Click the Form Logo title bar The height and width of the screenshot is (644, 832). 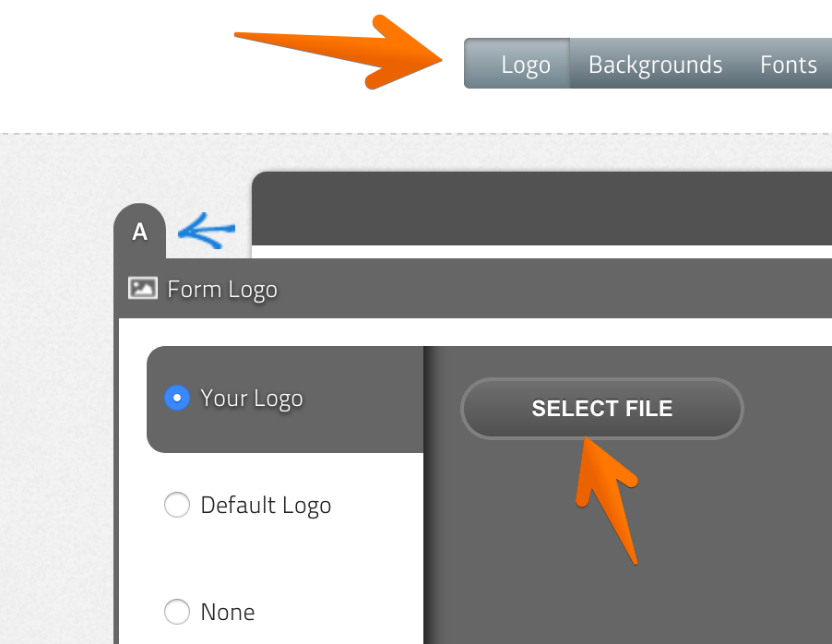pyautogui.click(x=553, y=289)
